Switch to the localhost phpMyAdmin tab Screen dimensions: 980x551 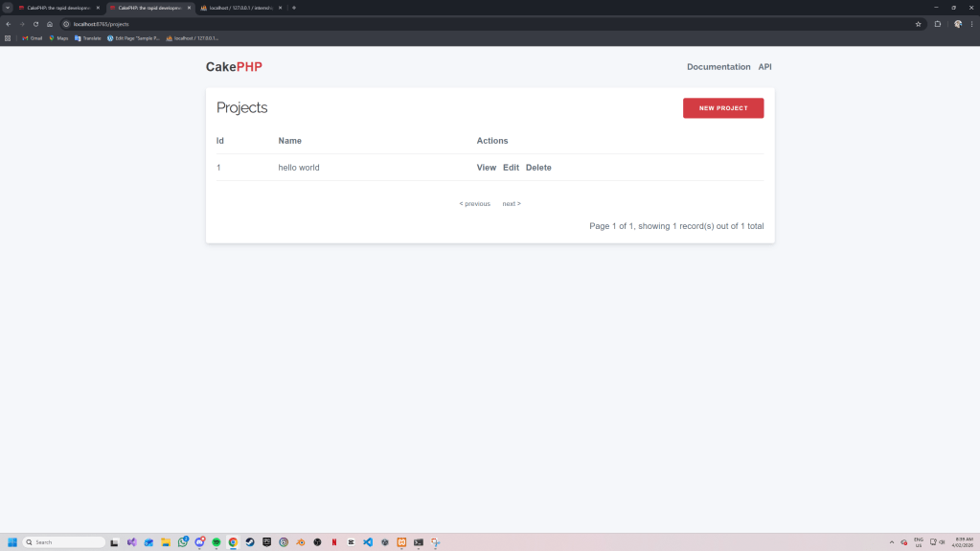[x=239, y=8]
